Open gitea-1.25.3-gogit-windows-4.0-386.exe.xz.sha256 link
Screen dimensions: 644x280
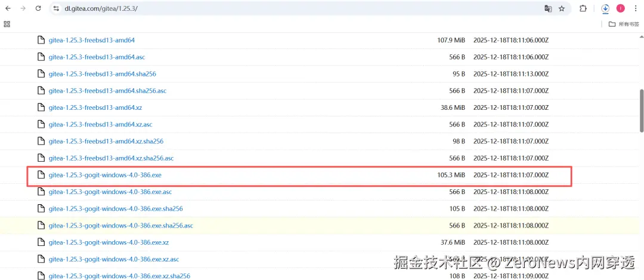coord(119,276)
